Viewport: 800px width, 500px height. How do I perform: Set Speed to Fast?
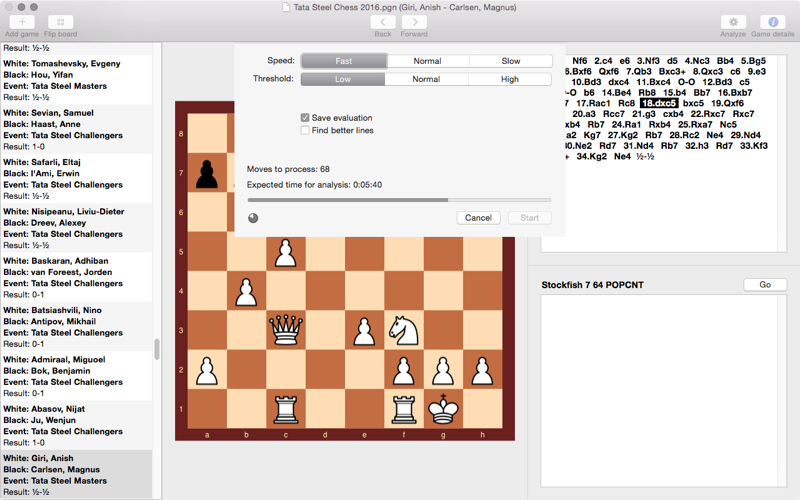(x=343, y=61)
